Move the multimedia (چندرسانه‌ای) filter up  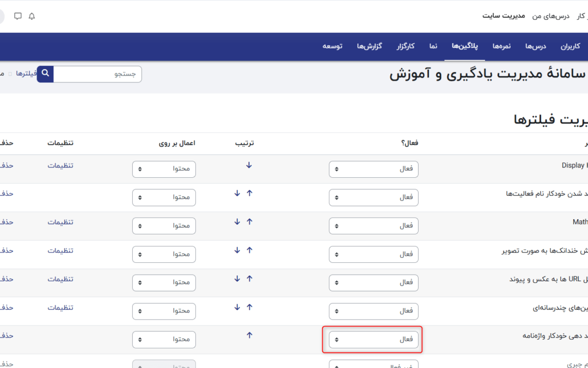tap(249, 307)
